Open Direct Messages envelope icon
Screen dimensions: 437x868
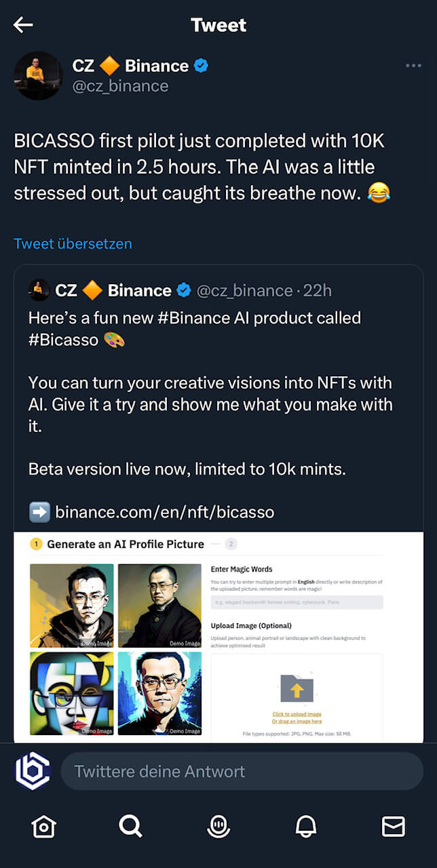[394, 827]
